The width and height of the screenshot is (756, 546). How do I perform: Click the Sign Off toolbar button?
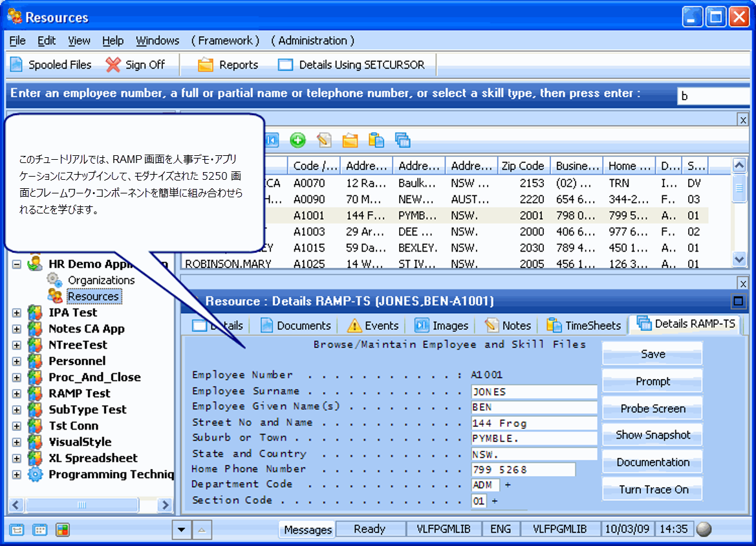pos(135,65)
